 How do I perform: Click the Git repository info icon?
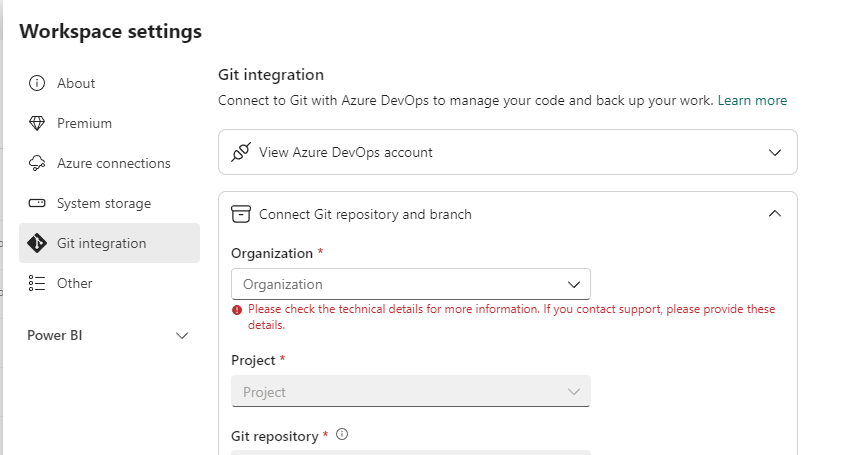click(x=341, y=434)
